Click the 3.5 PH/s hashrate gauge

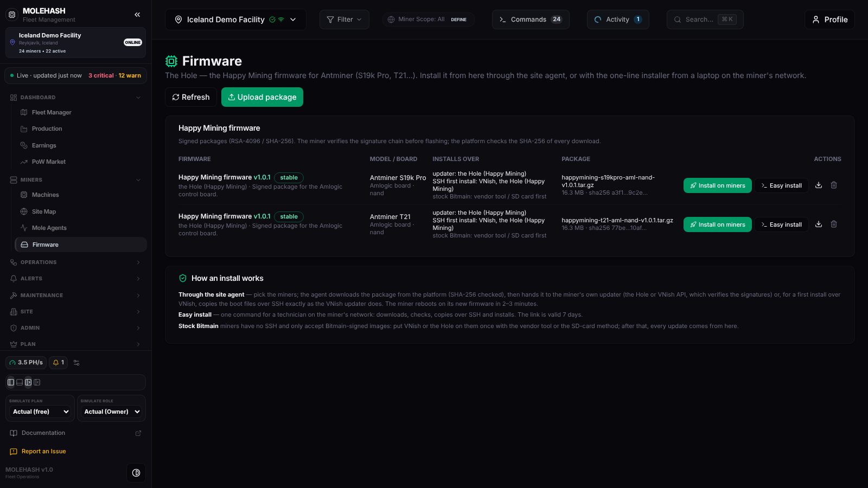click(26, 363)
